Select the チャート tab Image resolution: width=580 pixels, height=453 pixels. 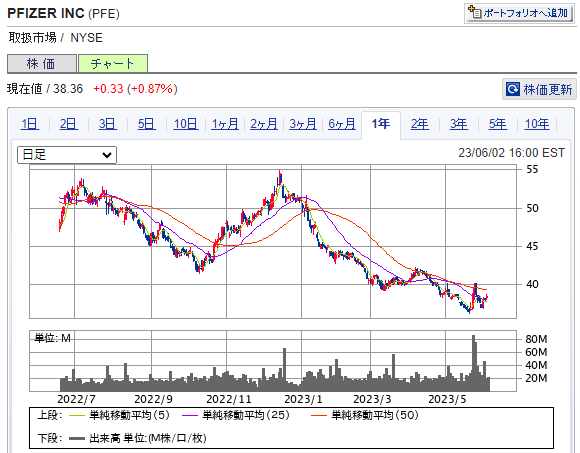113,64
